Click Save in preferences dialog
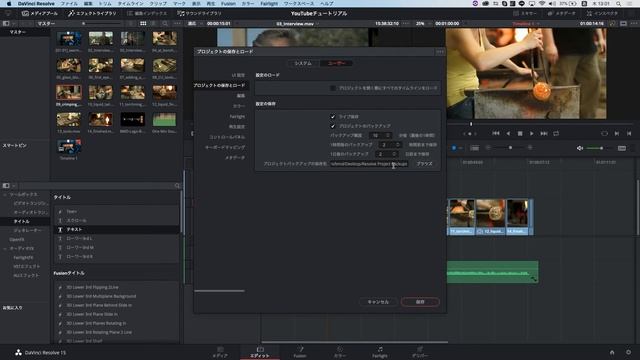The width and height of the screenshot is (640, 360). click(420, 302)
